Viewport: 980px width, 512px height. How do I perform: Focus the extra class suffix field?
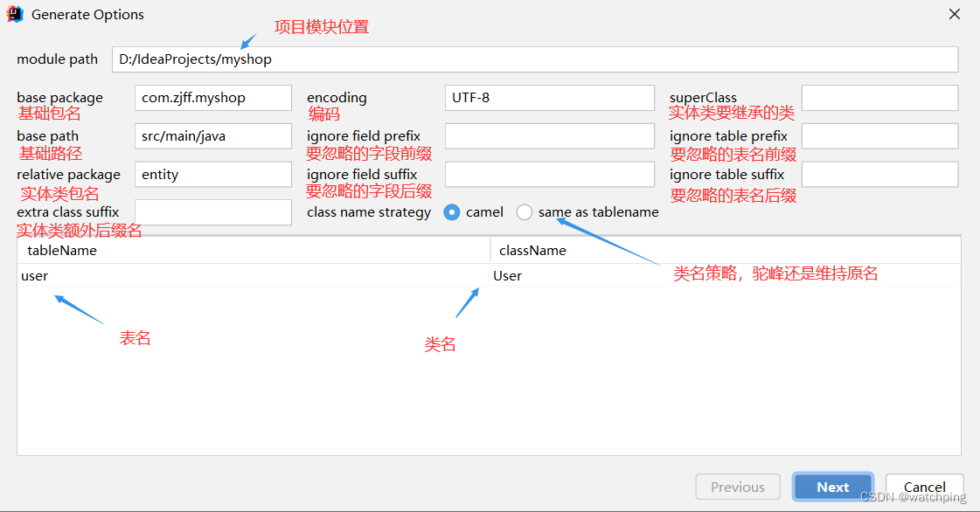tap(213, 212)
